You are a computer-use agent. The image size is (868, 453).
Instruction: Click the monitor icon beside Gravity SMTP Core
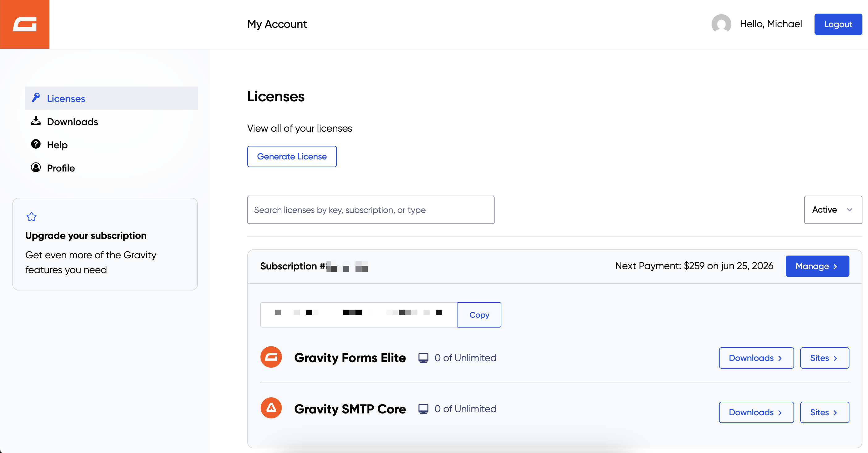(x=423, y=409)
